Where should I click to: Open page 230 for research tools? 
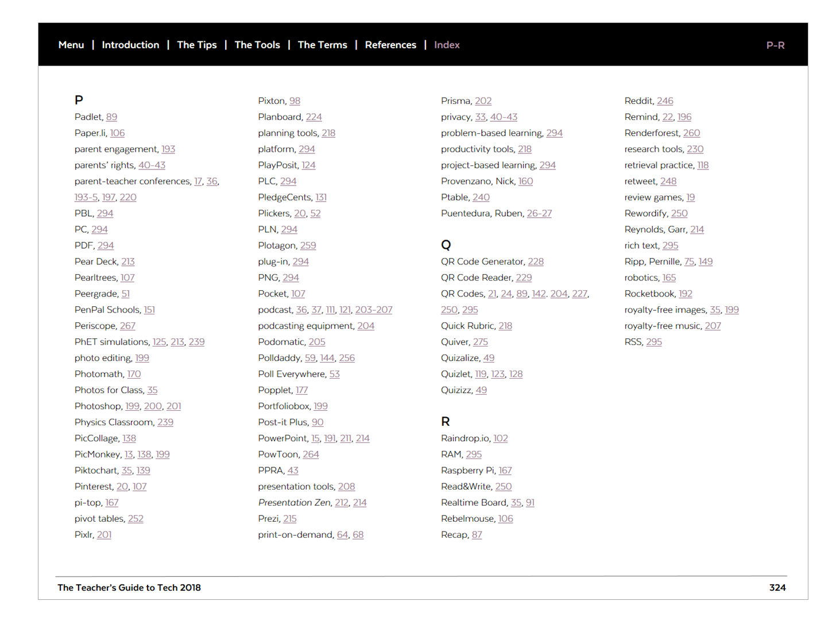[x=695, y=149]
